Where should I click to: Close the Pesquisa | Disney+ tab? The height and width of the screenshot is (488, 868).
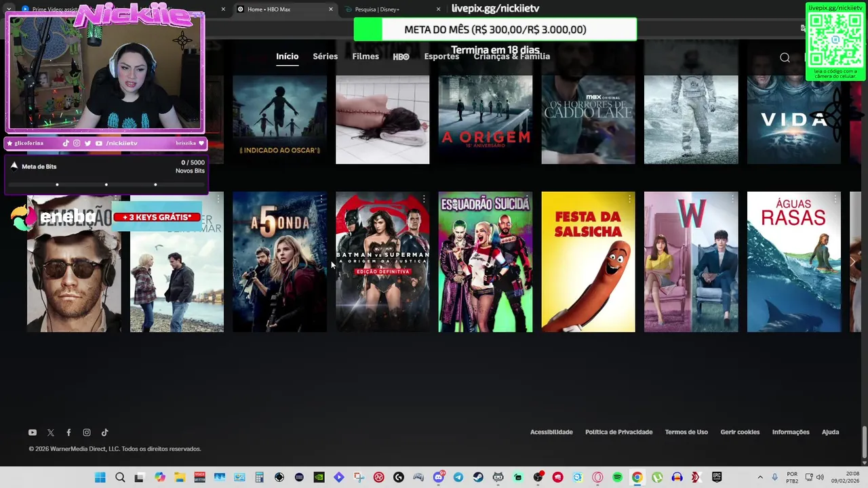point(438,9)
